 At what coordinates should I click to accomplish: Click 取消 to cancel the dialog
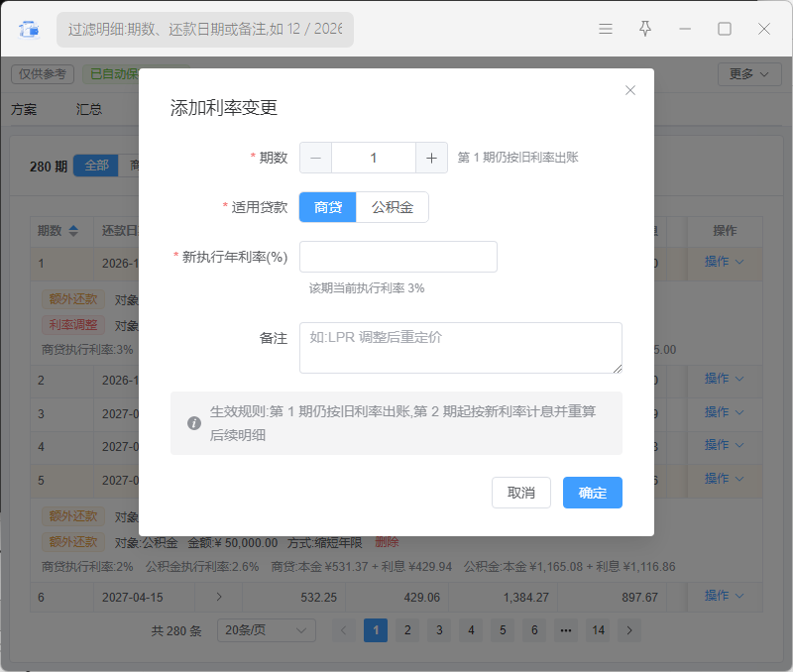521,493
